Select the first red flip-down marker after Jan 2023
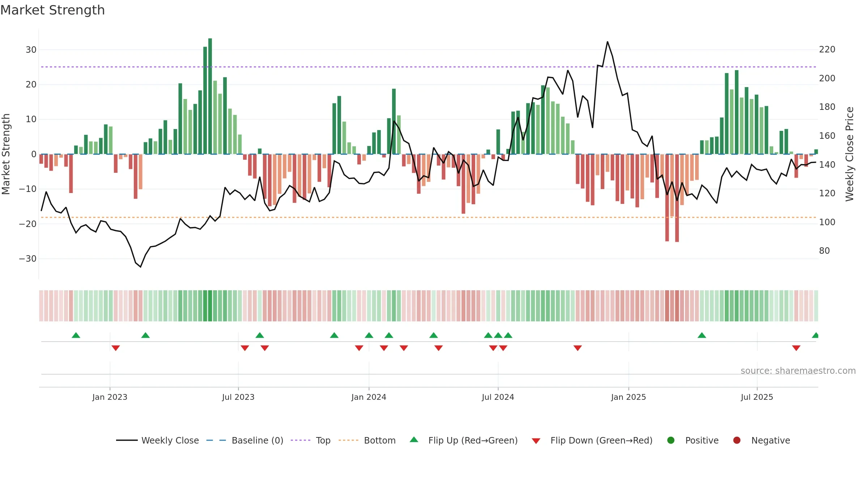Image resolution: width=868 pixels, height=488 pixels. (116, 348)
